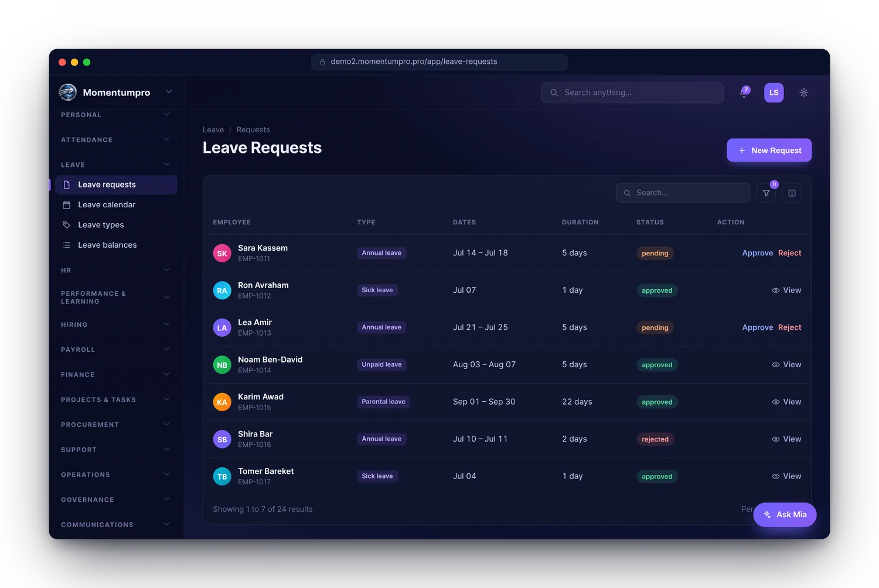Click the NB avatar for Noam Ben-David
The image size is (879, 588).
[222, 365]
